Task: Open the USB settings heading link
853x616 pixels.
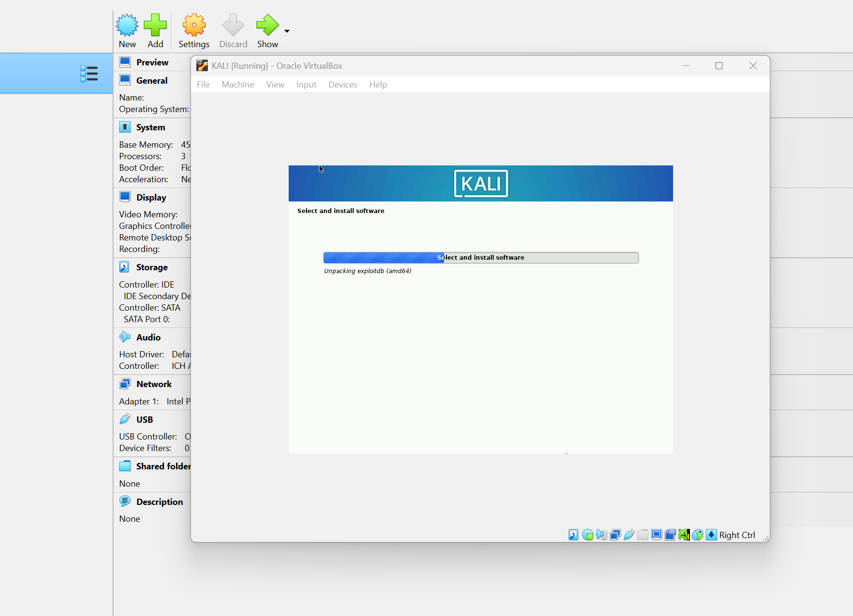Action: [144, 420]
